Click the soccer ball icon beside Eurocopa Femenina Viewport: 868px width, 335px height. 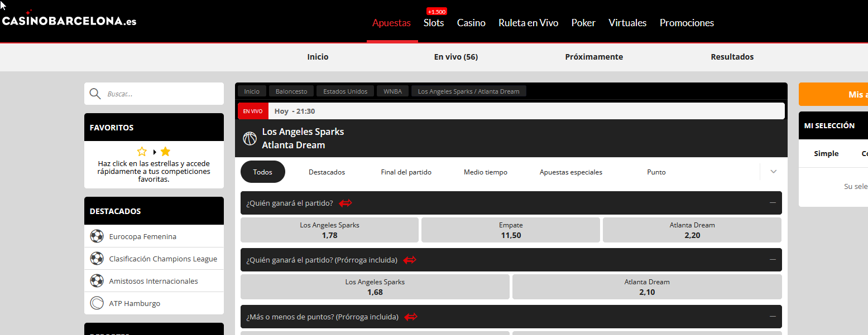[x=97, y=236]
